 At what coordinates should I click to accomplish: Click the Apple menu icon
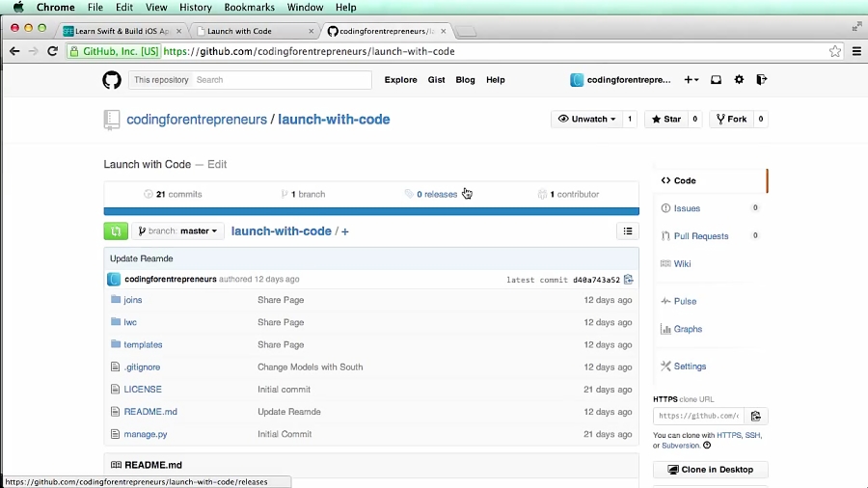[x=18, y=7]
